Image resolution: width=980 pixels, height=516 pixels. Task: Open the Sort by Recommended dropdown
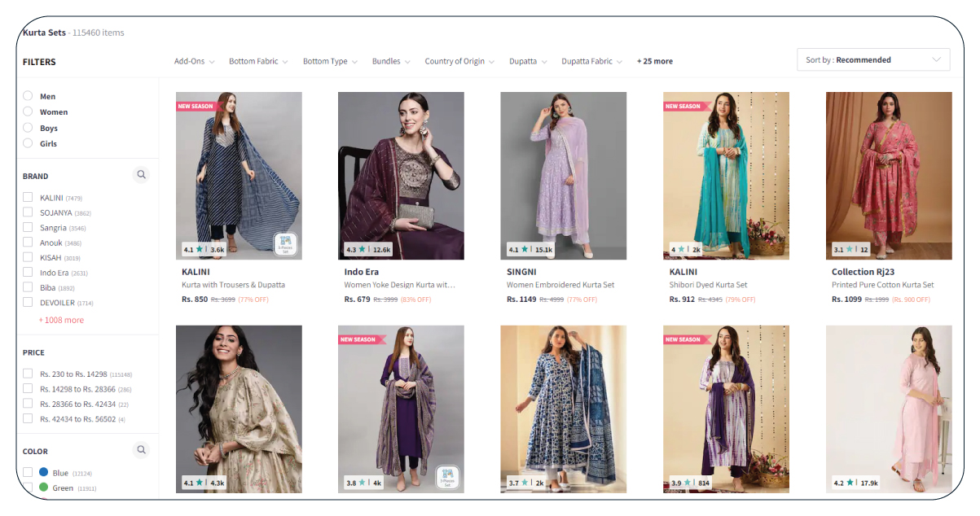(x=873, y=59)
